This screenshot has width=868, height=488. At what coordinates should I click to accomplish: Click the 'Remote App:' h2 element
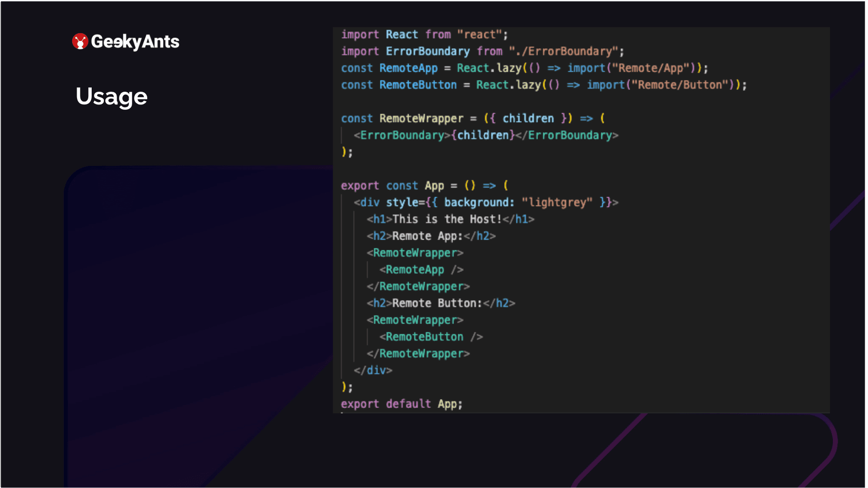pos(432,236)
